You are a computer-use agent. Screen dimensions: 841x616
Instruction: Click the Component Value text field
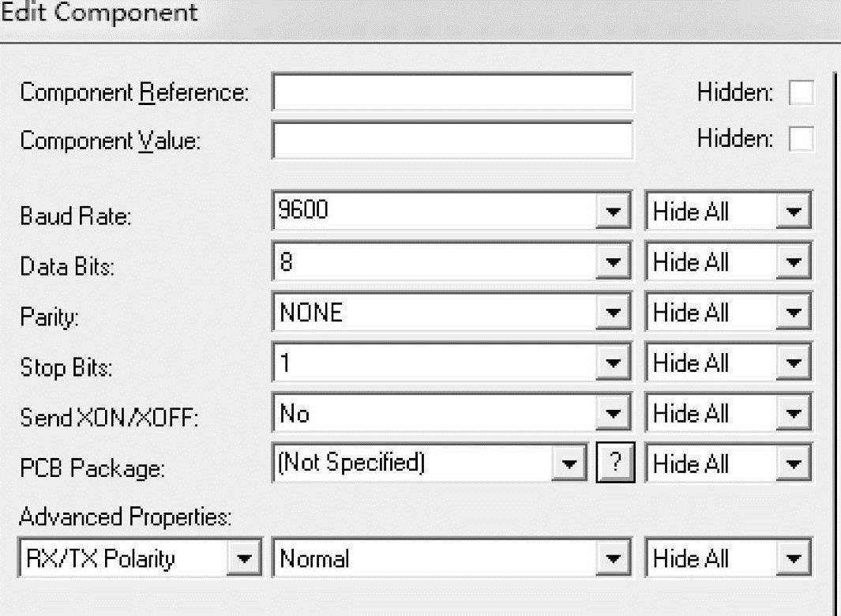(452, 141)
